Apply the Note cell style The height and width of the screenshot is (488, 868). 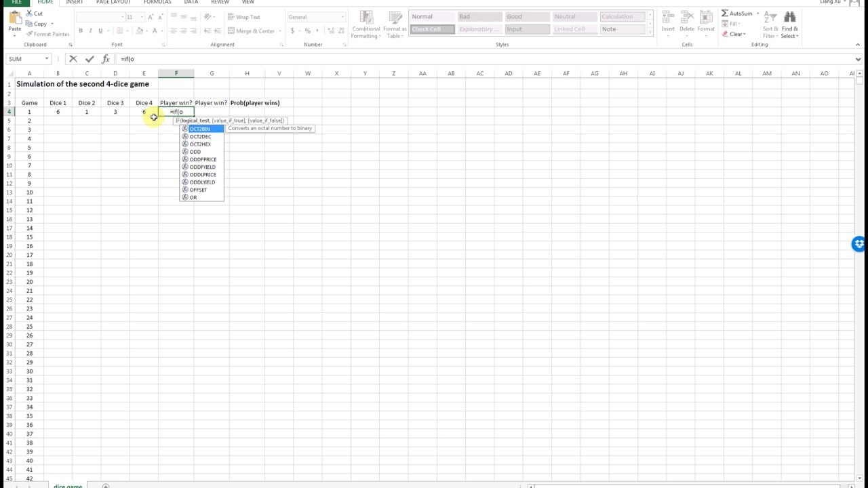tap(621, 29)
